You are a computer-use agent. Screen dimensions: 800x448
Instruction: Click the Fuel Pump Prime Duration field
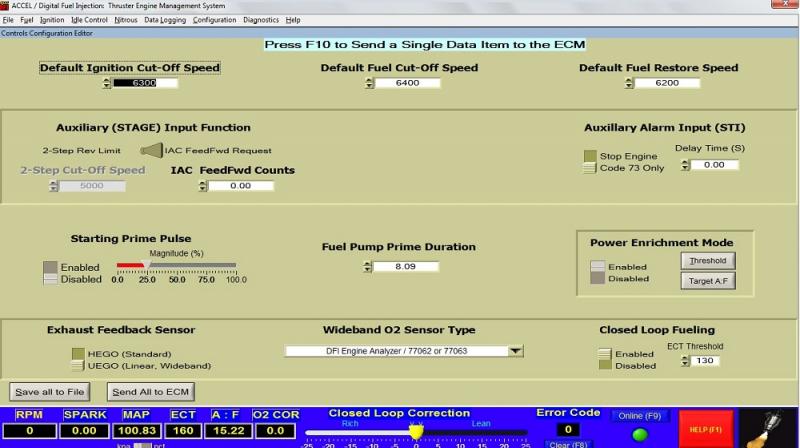(x=406, y=266)
